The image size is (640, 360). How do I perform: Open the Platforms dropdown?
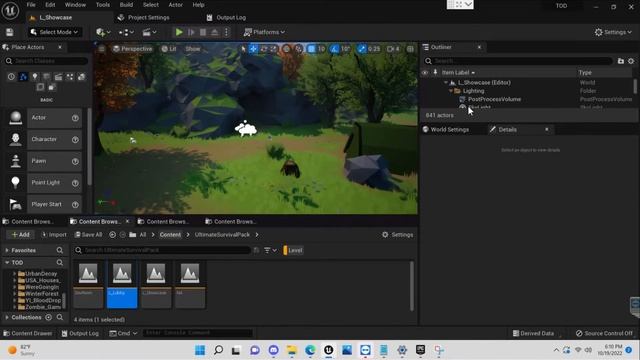(x=264, y=32)
